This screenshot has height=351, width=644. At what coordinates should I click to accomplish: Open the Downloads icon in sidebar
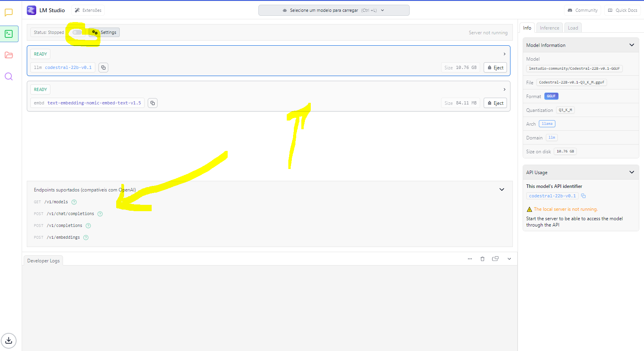[9, 340]
